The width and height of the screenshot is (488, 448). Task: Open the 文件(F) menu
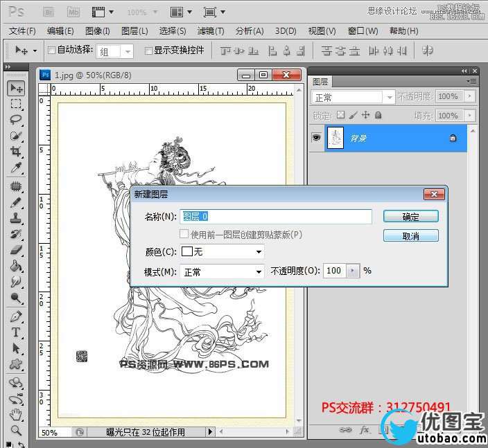(22, 31)
